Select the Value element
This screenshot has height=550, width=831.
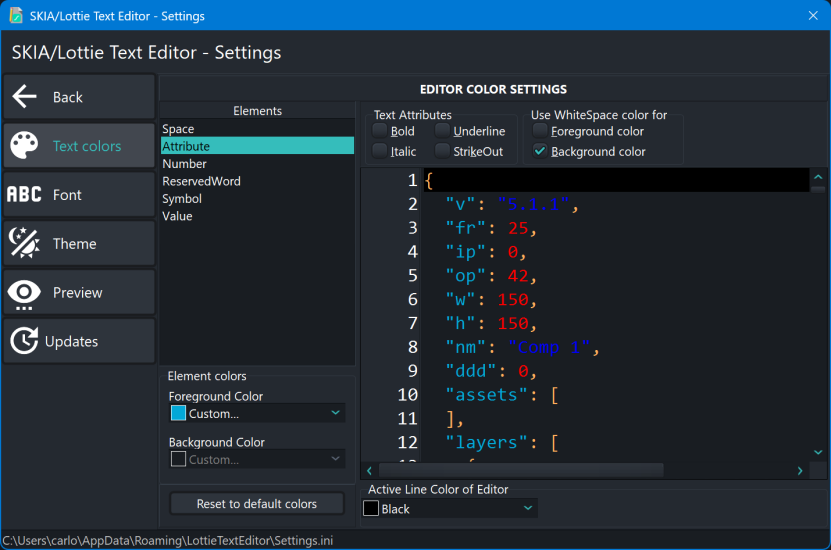pyautogui.click(x=258, y=216)
